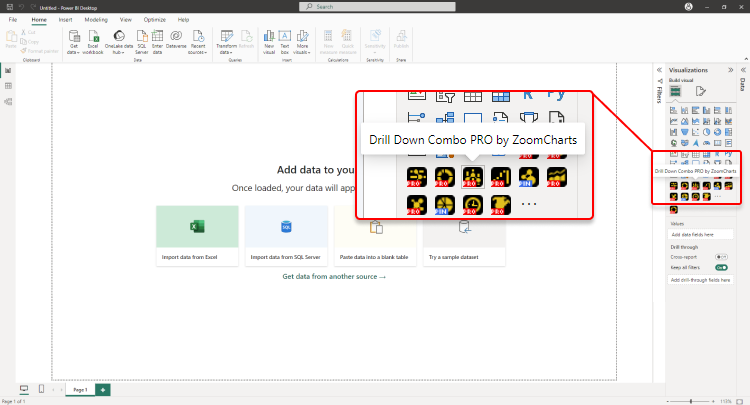
Task: Click the Add drill-through fields here well
Action: [x=700, y=280]
